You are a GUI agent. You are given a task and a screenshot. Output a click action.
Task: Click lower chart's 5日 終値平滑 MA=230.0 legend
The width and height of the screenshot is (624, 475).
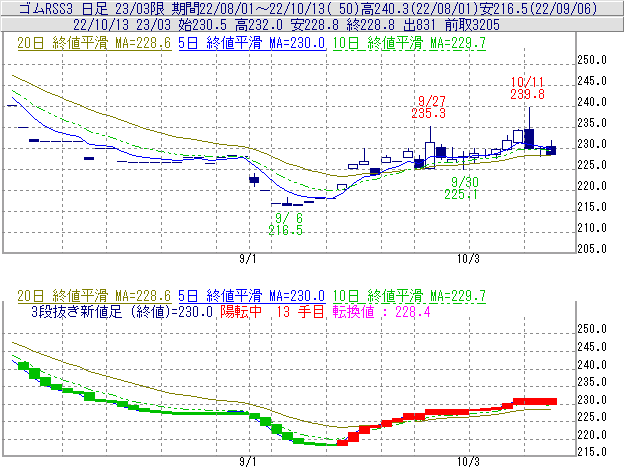point(252,296)
